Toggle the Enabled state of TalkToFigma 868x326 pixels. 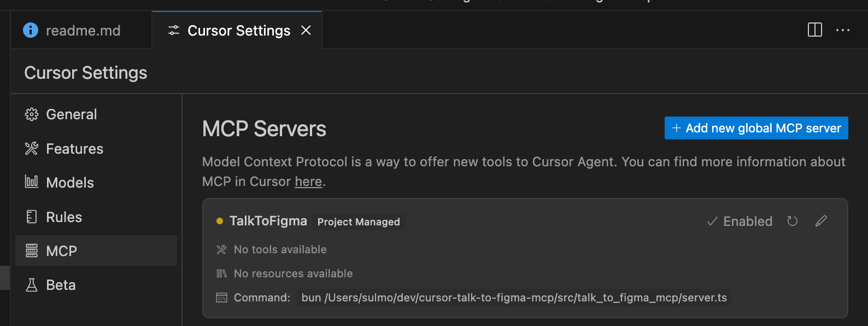pos(740,222)
